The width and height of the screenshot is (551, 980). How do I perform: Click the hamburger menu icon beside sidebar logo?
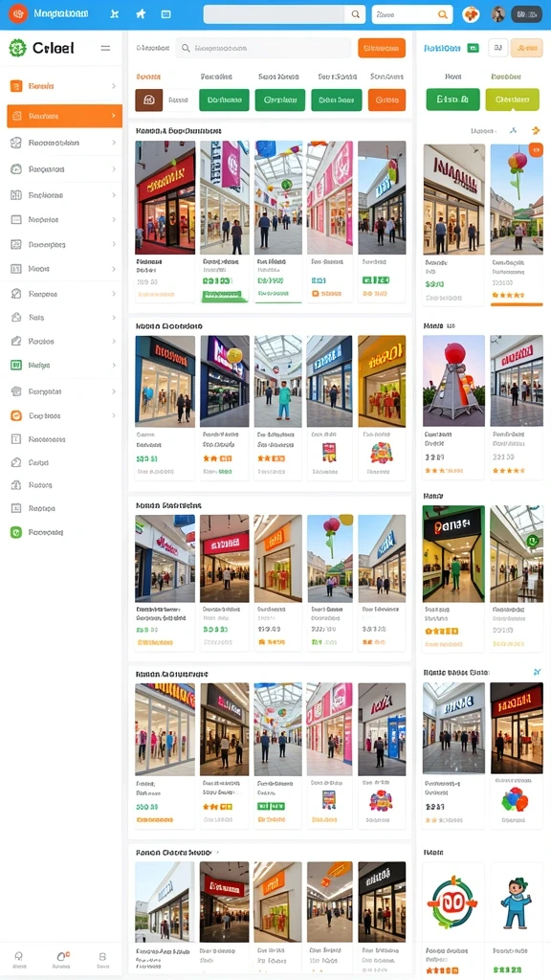tap(105, 48)
